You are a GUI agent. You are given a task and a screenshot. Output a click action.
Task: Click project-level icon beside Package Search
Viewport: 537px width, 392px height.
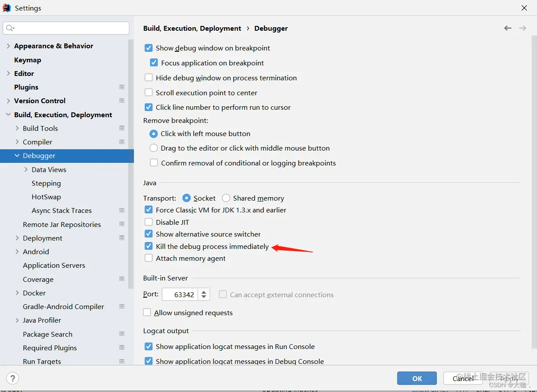pos(122,334)
